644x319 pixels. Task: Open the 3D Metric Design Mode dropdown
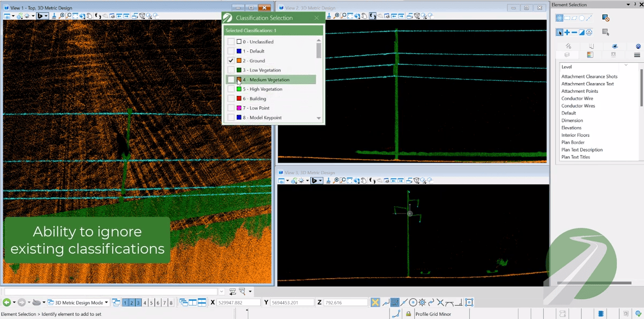(x=106, y=302)
